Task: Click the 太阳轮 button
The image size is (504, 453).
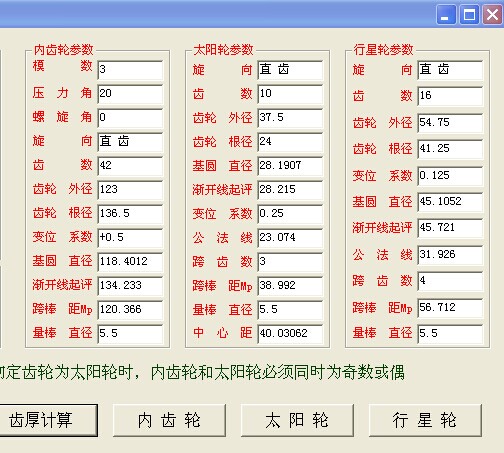Action: [297, 420]
